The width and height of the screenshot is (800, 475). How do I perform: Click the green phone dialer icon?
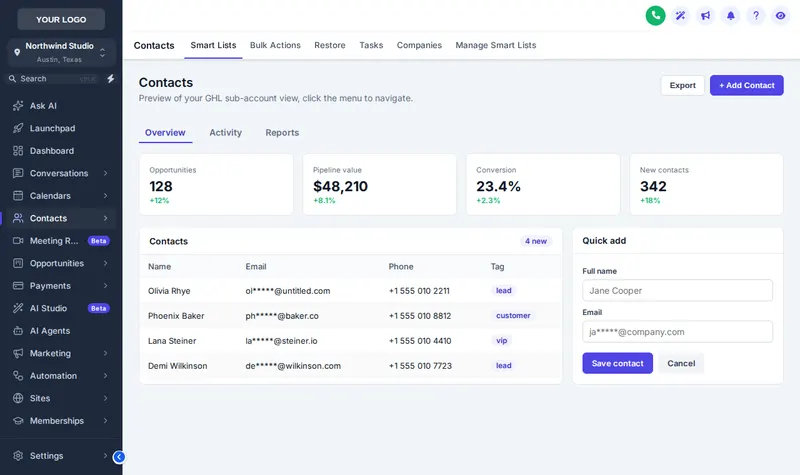(x=655, y=16)
